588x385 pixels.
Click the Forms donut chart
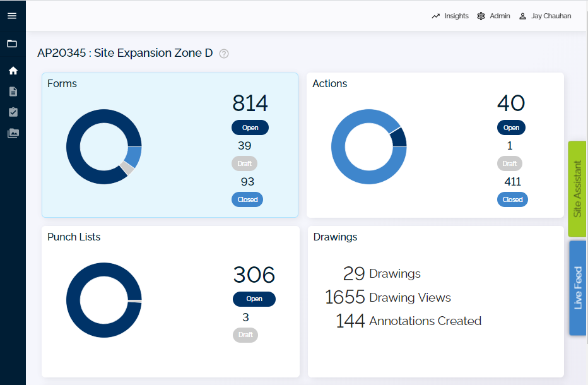point(104,147)
